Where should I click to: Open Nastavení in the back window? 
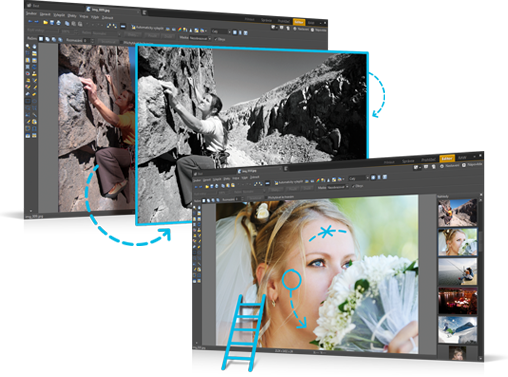tap(301, 29)
